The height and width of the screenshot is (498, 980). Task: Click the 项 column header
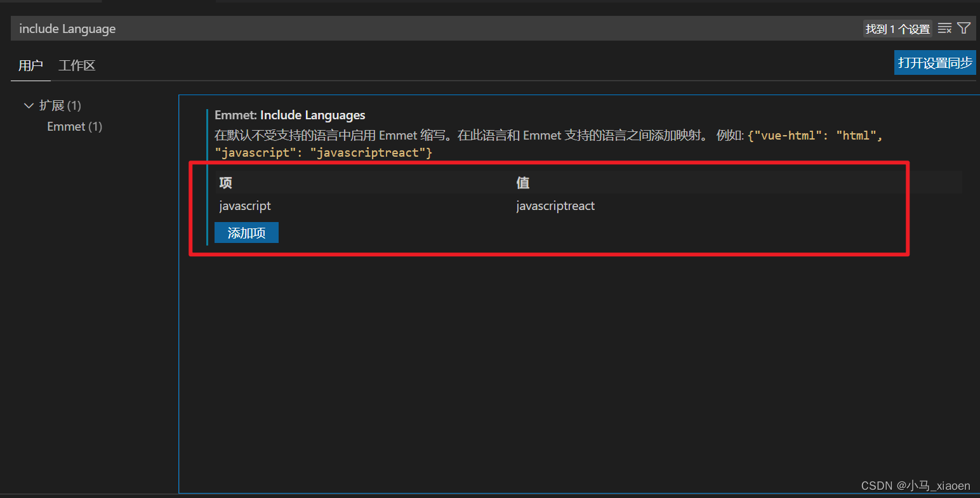pyautogui.click(x=225, y=183)
